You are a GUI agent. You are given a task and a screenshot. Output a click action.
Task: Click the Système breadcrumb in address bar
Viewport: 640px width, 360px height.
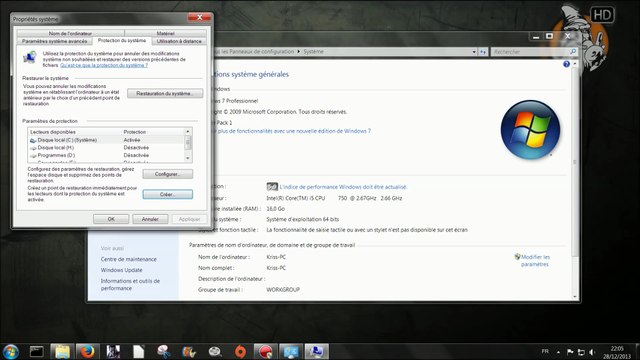313,51
